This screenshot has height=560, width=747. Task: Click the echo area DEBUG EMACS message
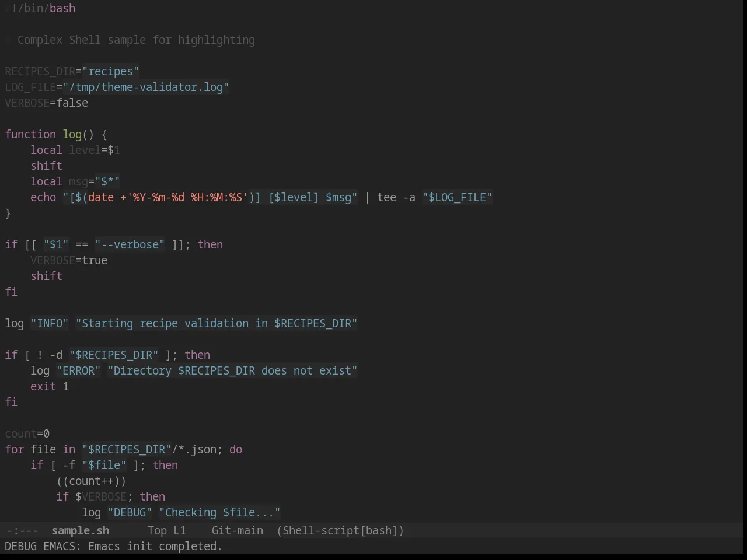tap(114, 546)
